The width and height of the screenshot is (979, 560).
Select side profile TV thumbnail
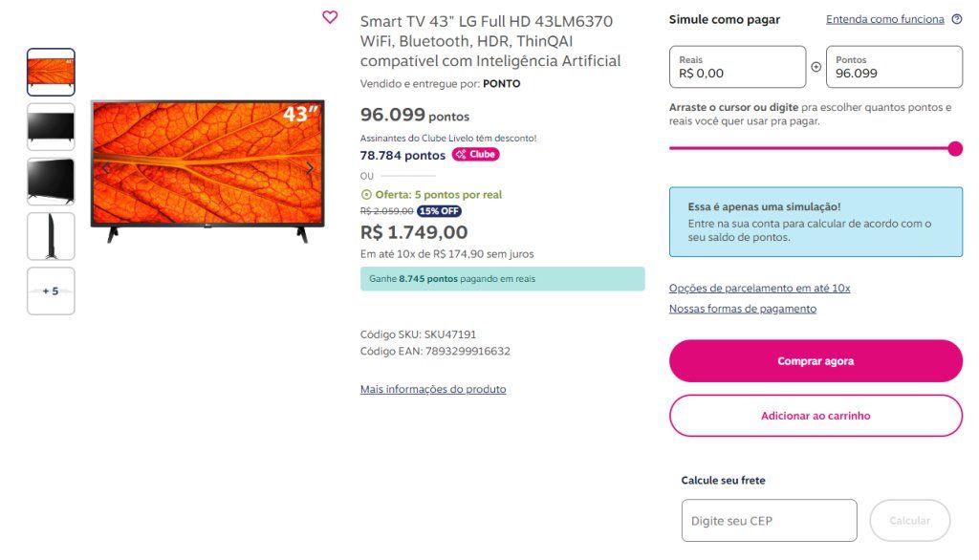click(x=52, y=236)
